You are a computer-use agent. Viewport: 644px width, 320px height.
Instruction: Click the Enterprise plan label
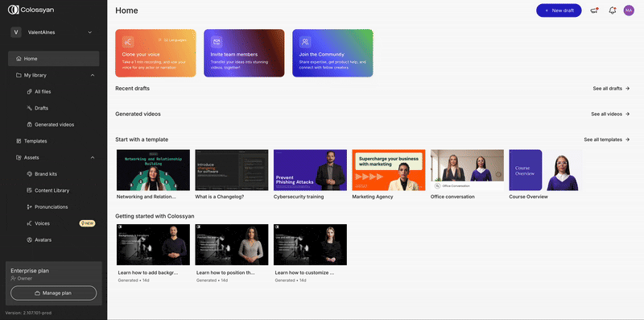[30, 271]
